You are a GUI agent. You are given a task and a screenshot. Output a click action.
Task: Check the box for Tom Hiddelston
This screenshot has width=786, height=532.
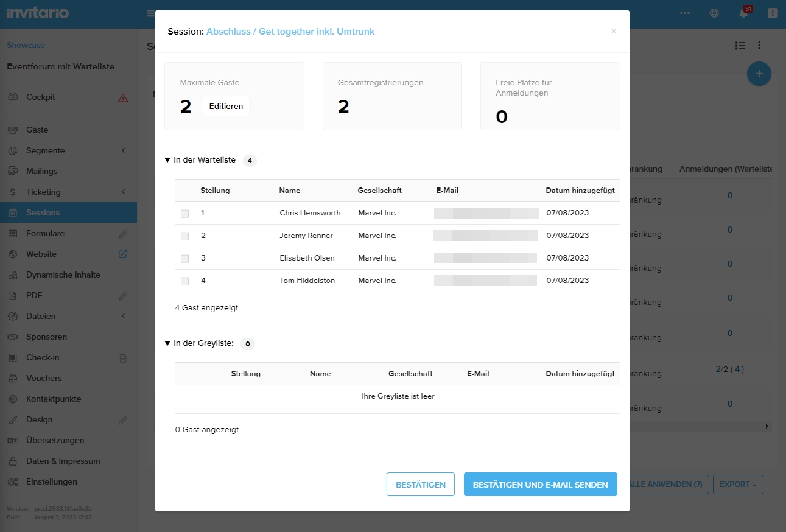click(x=185, y=281)
